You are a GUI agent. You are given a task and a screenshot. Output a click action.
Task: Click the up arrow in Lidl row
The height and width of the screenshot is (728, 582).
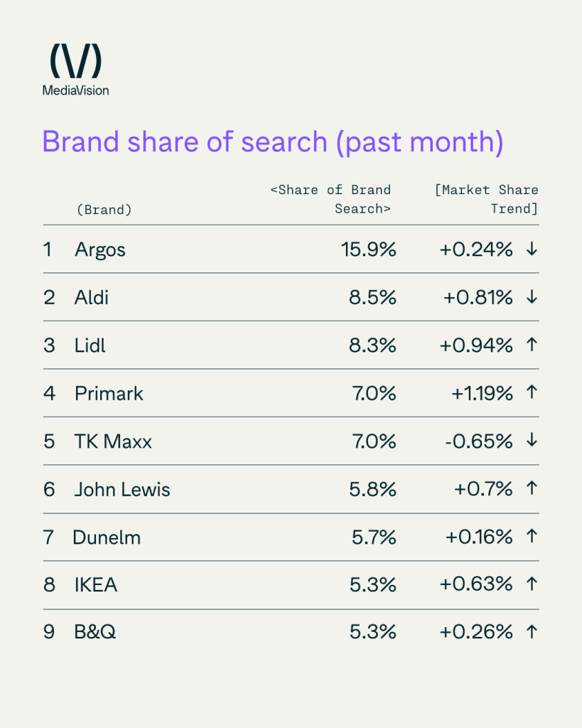[x=531, y=345]
